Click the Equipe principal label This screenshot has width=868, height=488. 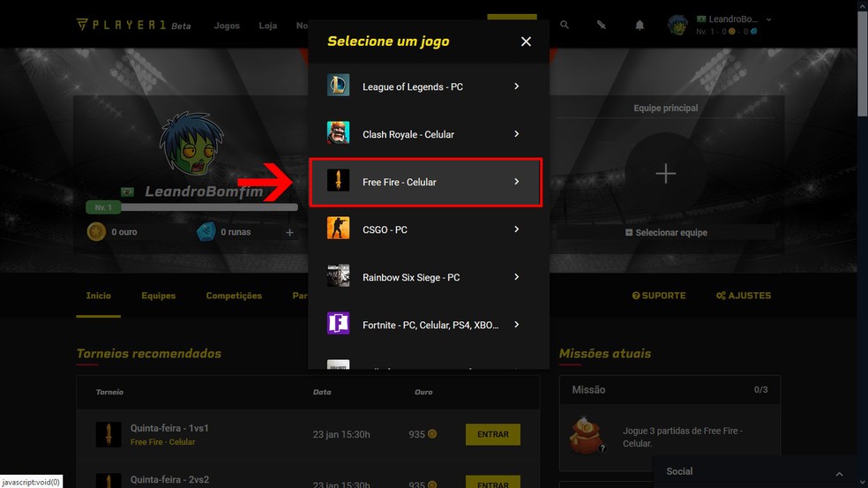(x=665, y=108)
